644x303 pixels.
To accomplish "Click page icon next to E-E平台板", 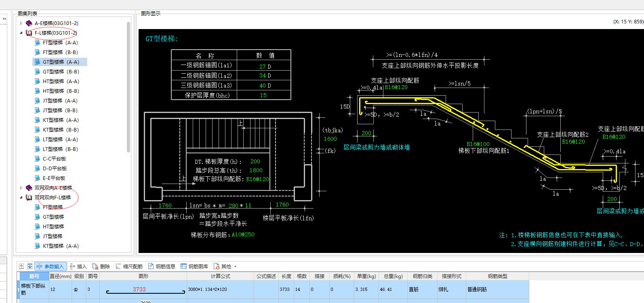I will click(x=37, y=178).
